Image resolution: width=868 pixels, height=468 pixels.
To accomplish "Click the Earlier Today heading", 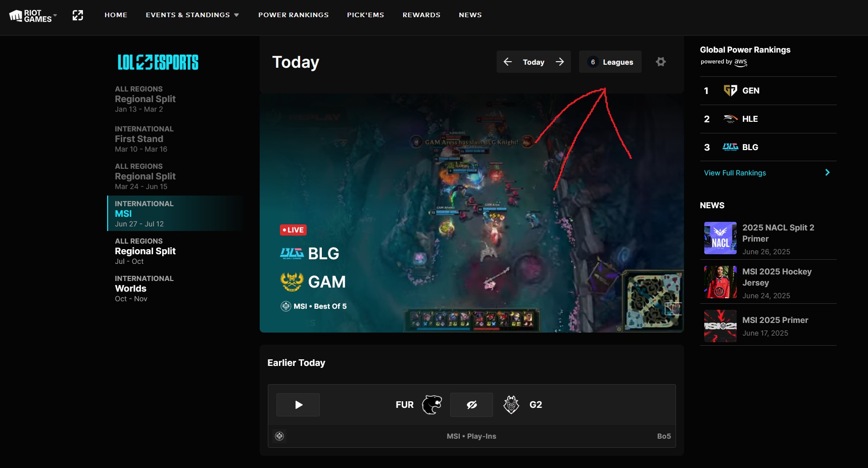I will pyautogui.click(x=296, y=363).
